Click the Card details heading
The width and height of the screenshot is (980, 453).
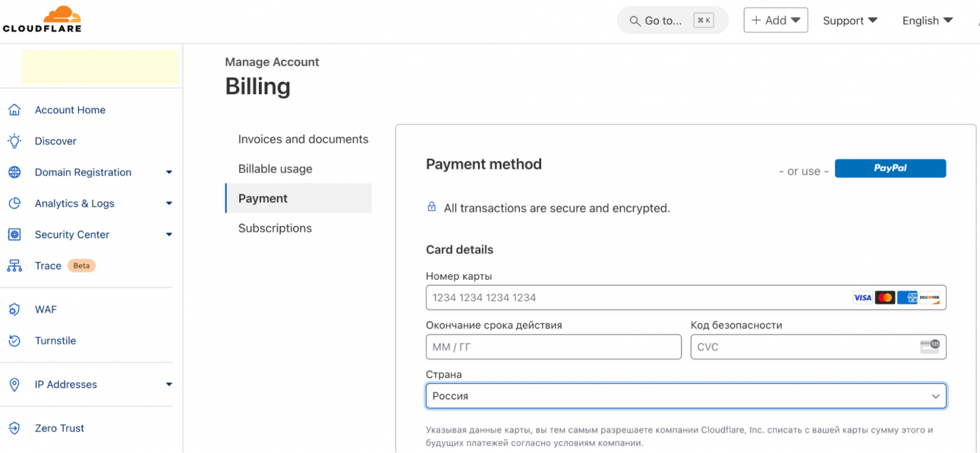pyautogui.click(x=459, y=250)
